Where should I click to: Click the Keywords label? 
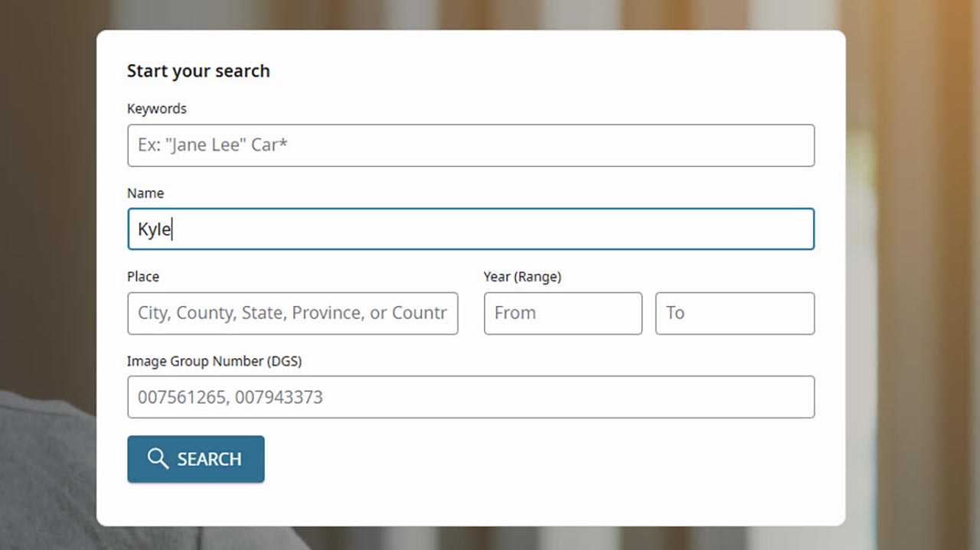157,109
